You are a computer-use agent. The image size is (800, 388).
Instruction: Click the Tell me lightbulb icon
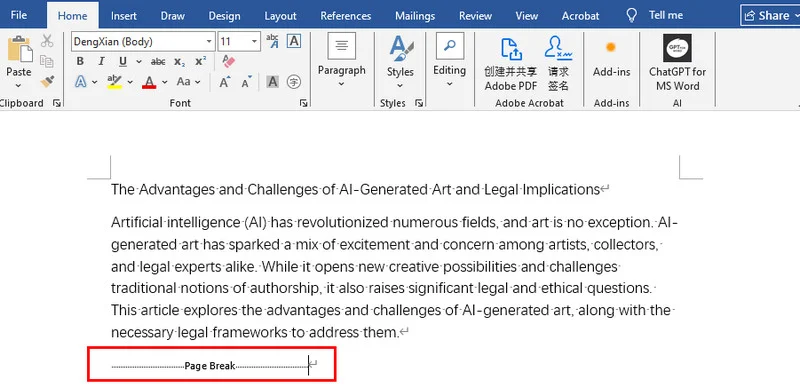632,15
